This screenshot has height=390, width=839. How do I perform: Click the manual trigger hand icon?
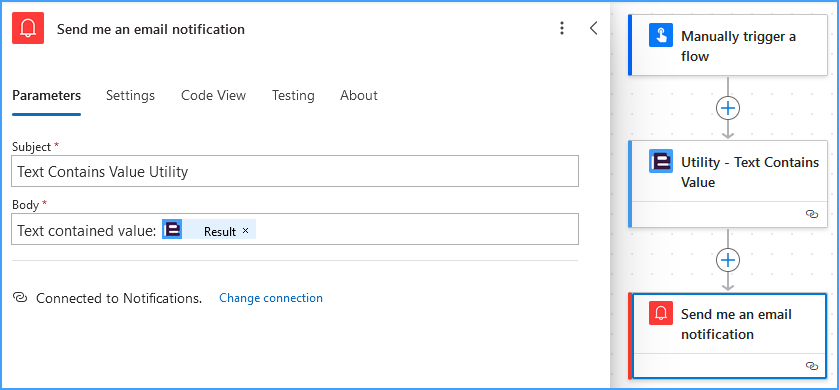pyautogui.click(x=661, y=35)
